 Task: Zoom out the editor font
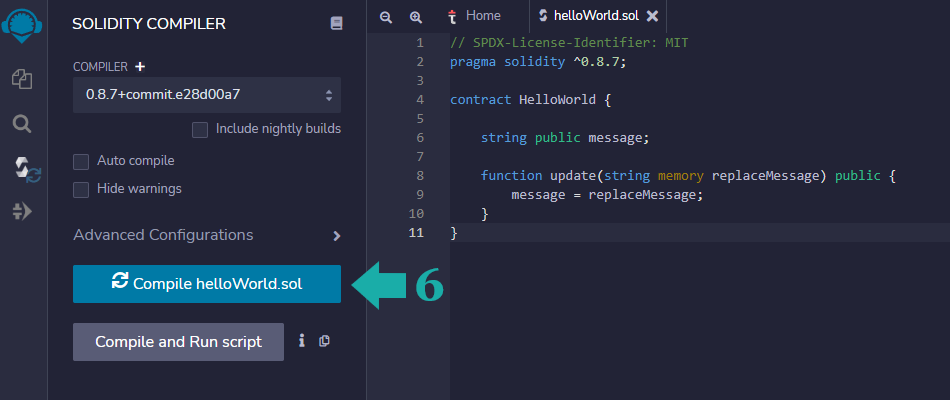386,17
